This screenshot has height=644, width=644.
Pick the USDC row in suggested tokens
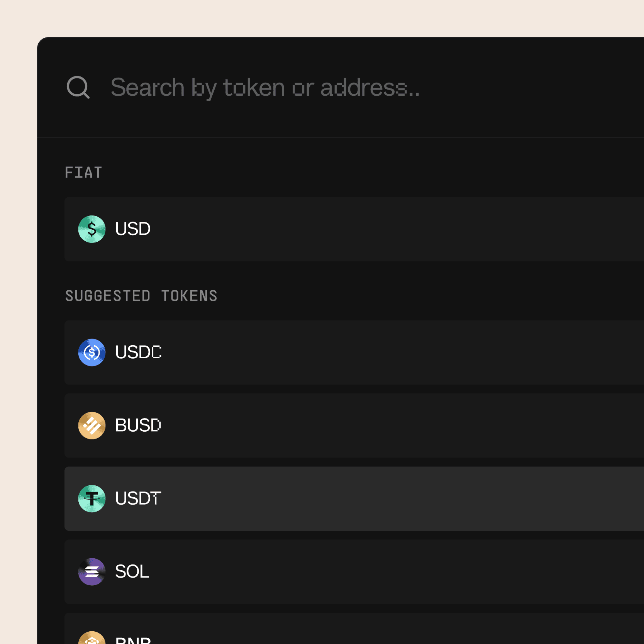[354, 352]
